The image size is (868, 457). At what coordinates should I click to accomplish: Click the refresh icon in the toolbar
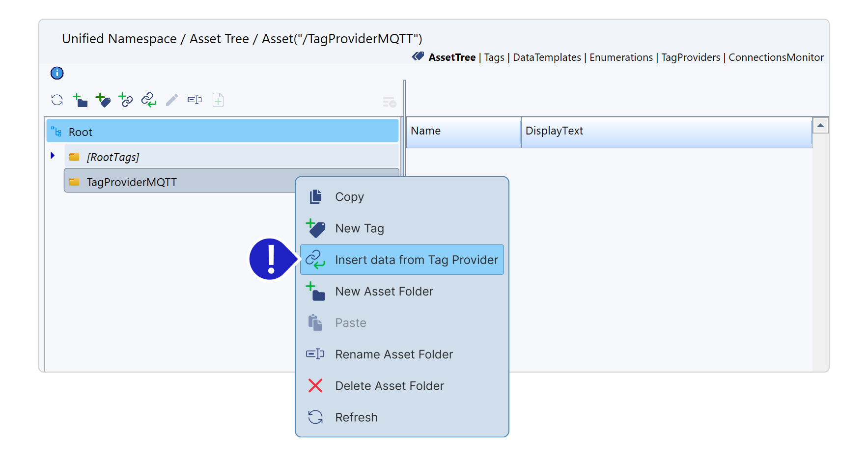click(57, 100)
